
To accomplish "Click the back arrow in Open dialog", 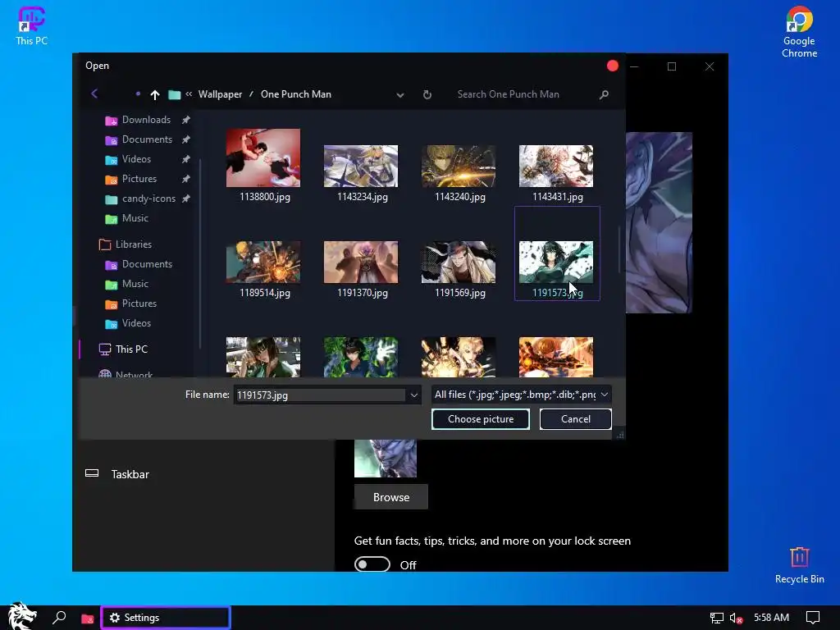I will [94, 94].
